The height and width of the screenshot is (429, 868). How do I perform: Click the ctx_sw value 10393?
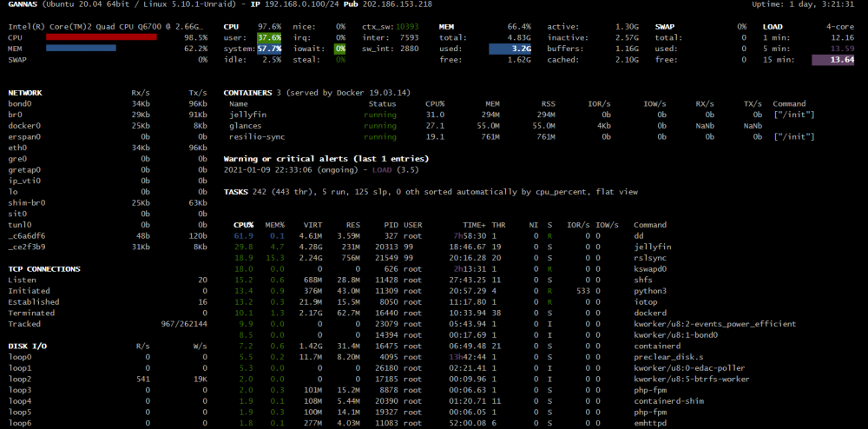coord(407,27)
